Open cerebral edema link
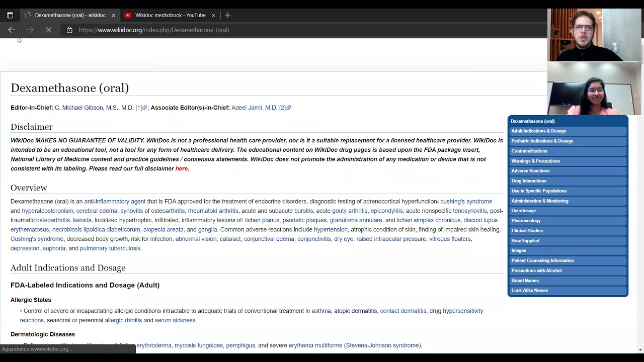This screenshot has width=644, height=362. (x=97, y=211)
